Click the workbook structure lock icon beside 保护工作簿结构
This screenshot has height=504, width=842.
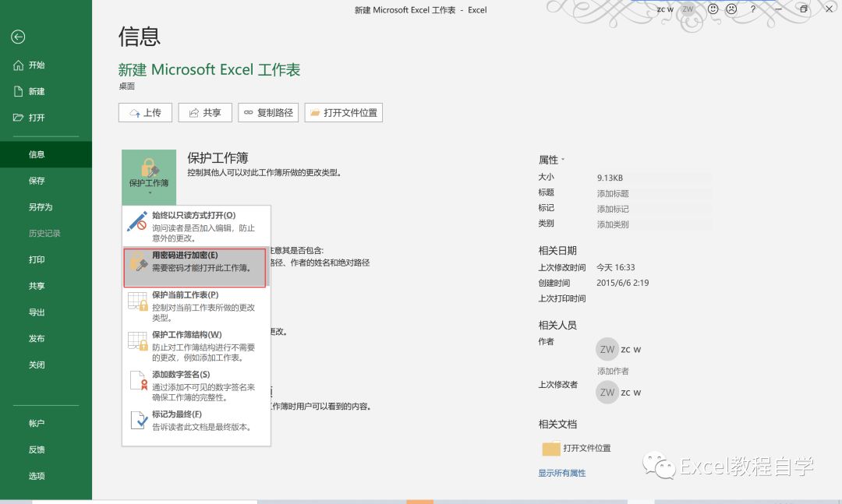tap(138, 341)
